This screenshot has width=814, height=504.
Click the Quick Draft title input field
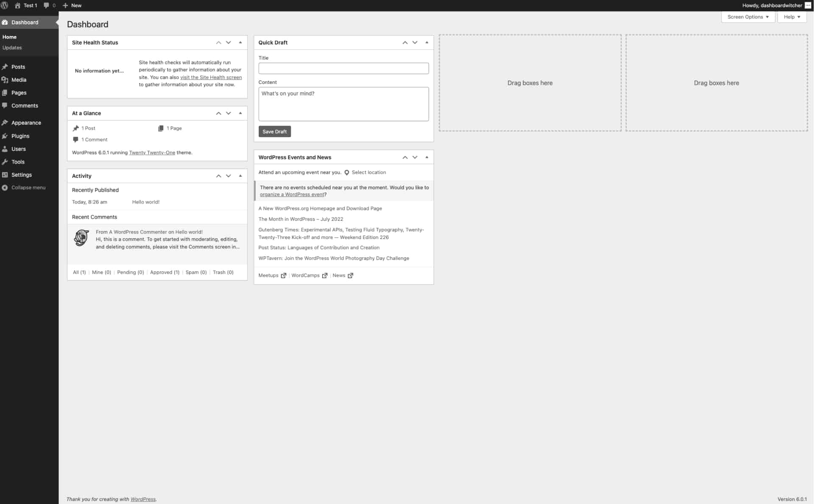[344, 69]
